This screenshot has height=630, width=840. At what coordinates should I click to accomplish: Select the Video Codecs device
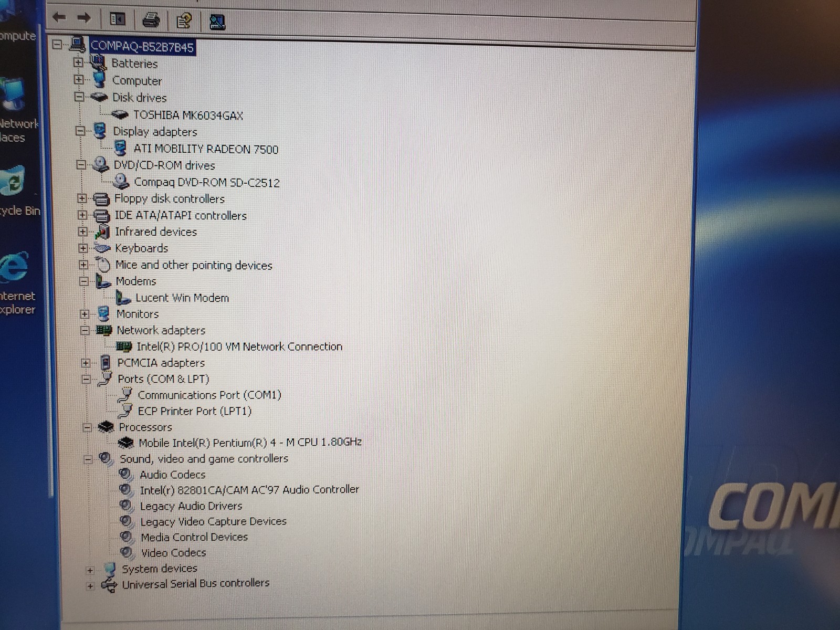click(173, 553)
